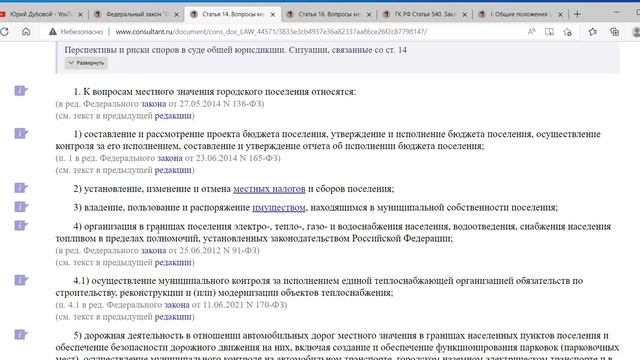The height and width of the screenshot is (360, 640).
Task: Switch to ГК РФ Статья 540 tab
Action: [424, 14]
